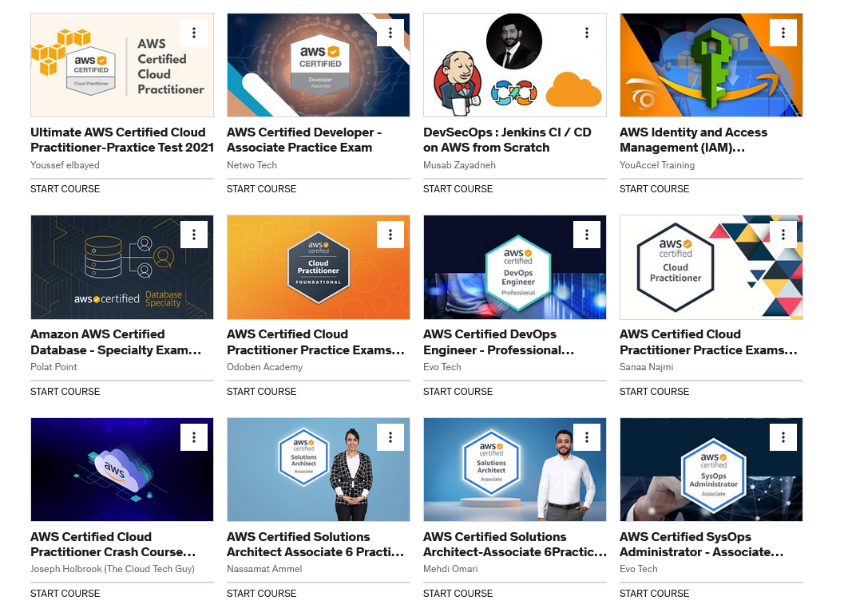Open Sanaa Najmi Cloud Practitioner thumbnail
Viewport: 844px width, 616px height.
point(711,267)
